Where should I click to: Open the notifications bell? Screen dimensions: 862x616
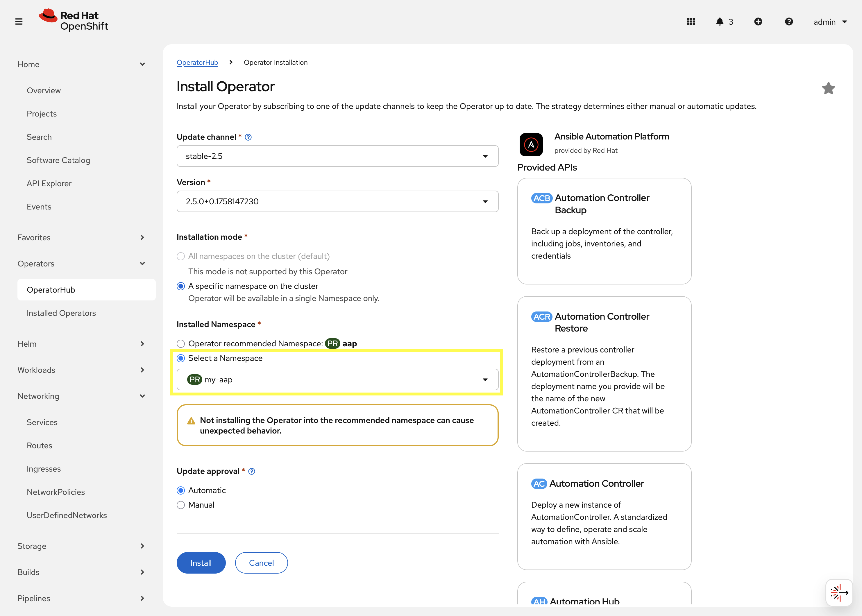tap(720, 22)
